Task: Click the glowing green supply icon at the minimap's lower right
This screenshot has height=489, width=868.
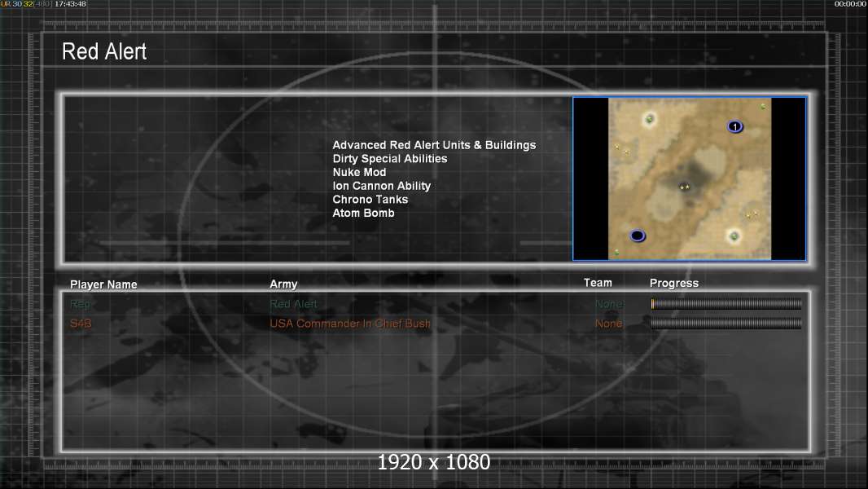Action: click(x=734, y=236)
